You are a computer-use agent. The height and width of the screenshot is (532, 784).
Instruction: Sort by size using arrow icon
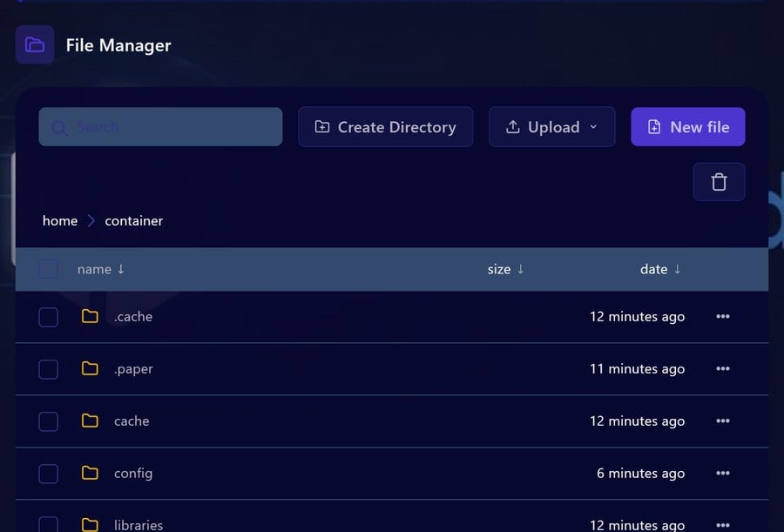[521, 269]
